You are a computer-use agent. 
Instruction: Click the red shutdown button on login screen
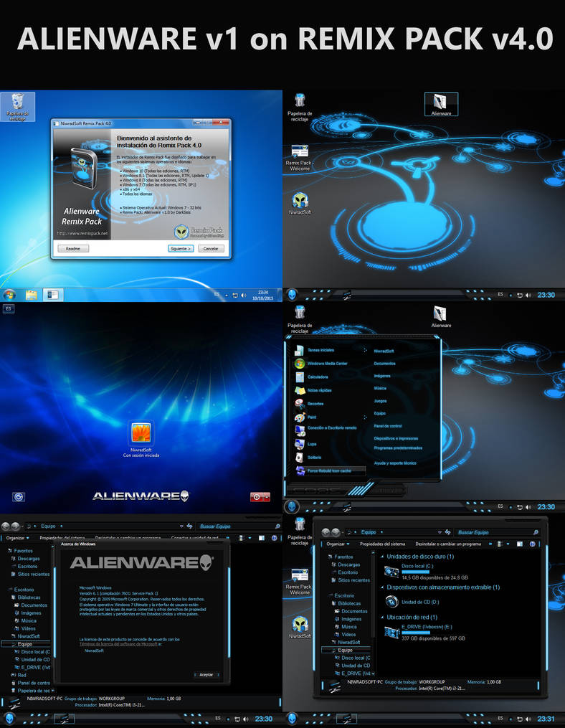coord(260,497)
